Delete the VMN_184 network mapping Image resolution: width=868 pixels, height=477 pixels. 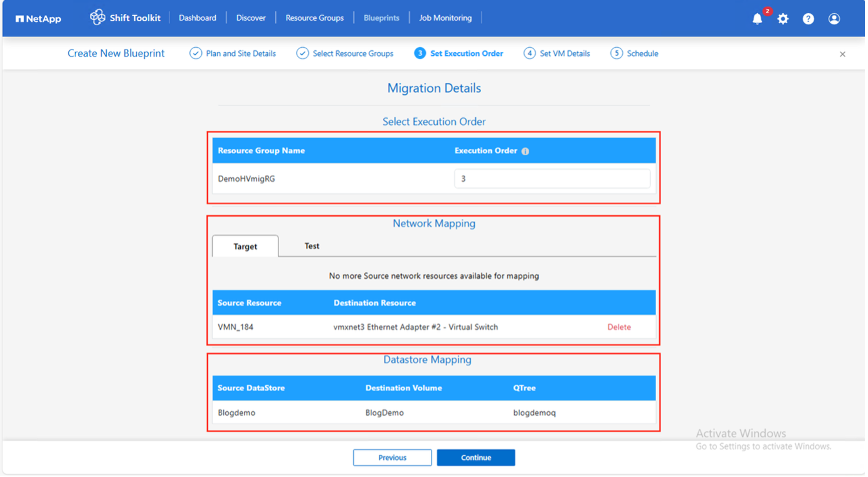click(619, 327)
